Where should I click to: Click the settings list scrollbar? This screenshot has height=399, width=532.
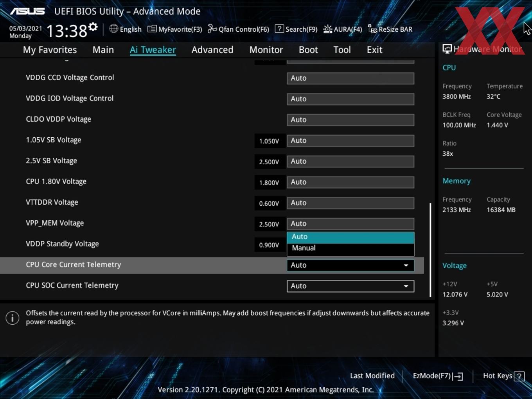(430, 250)
